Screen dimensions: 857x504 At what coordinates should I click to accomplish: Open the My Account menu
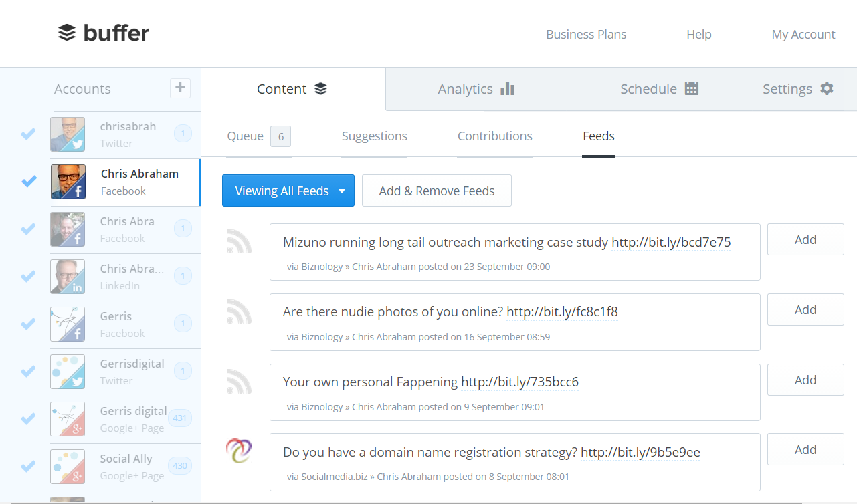[803, 35]
